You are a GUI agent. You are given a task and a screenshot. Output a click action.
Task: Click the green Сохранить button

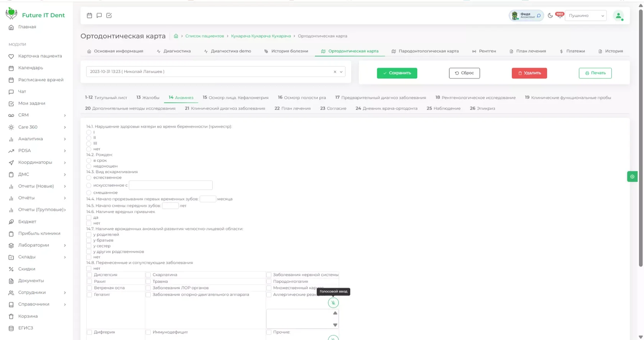[x=397, y=73]
